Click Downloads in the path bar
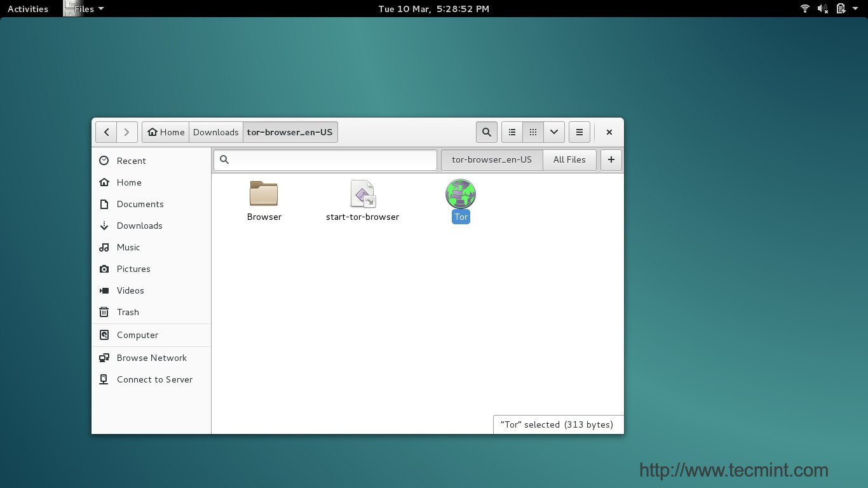Screen dimensions: 868x488 215,132
